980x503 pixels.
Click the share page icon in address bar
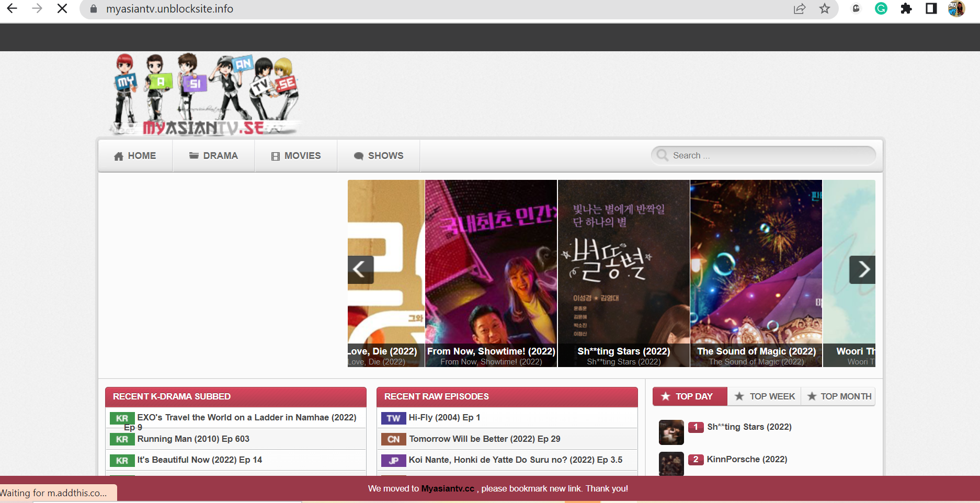click(x=800, y=9)
